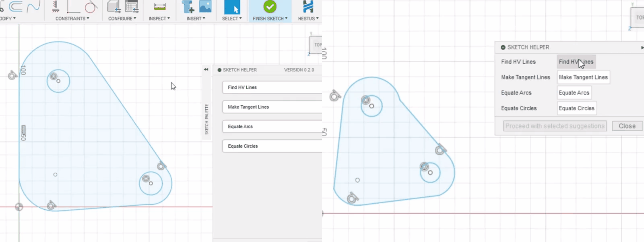Viewport: 644px width, 242px height.
Task: Select the Spline curve tool icon
Action: point(34,6)
